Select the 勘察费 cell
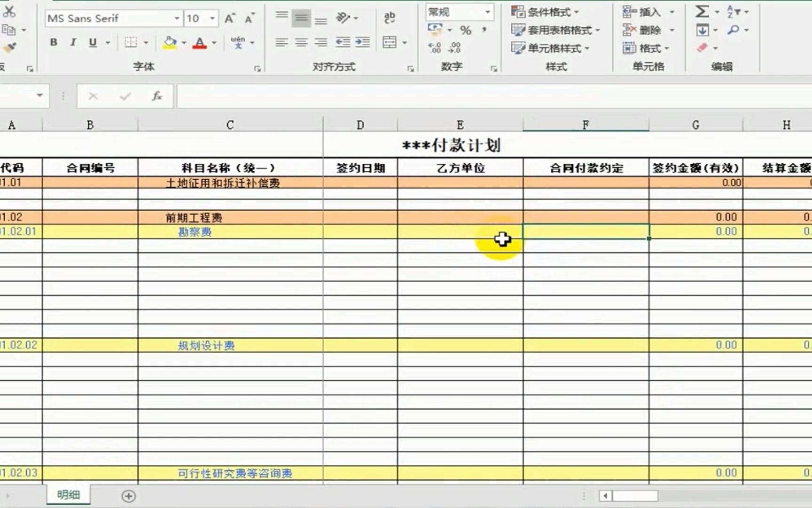Image resolution: width=812 pixels, height=508 pixels. pos(230,231)
